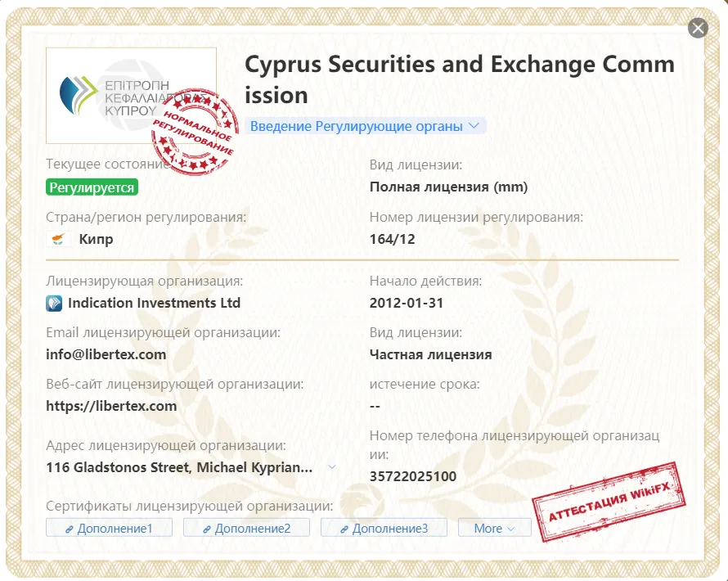
Task: Click the Cyprus flag icon
Action: click(x=58, y=239)
